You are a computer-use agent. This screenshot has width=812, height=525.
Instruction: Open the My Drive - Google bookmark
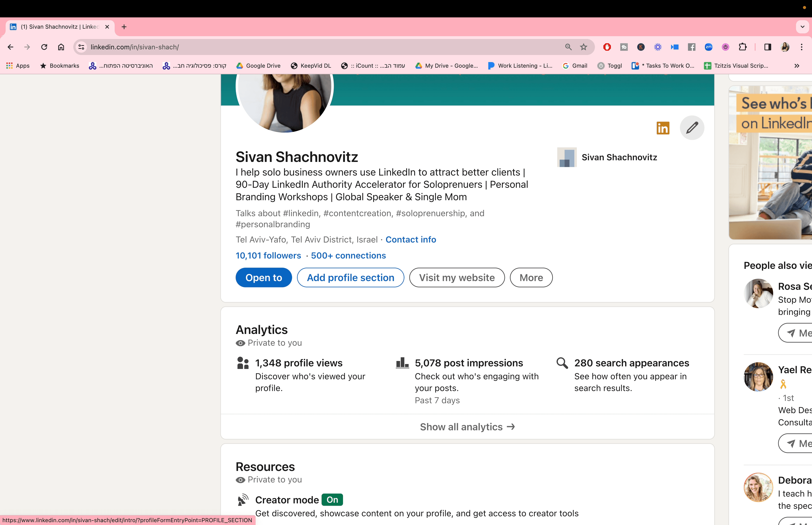click(x=446, y=66)
